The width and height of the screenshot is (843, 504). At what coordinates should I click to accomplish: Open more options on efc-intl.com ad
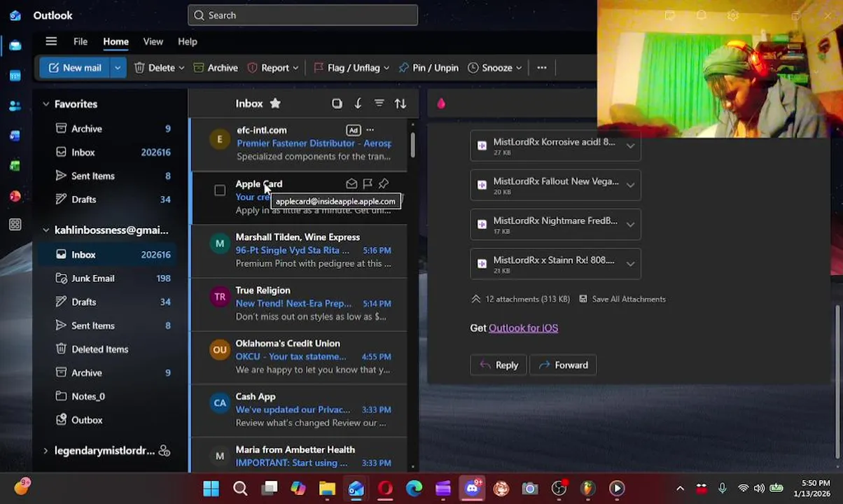coord(370,130)
